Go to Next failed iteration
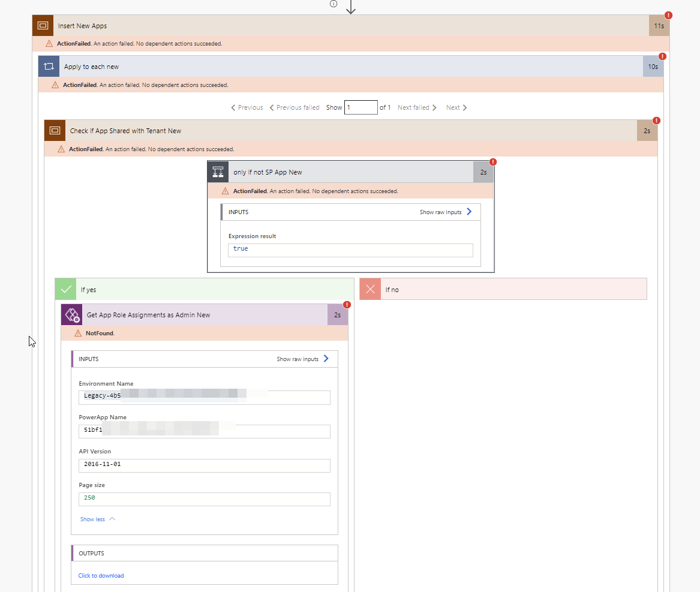 417,107
